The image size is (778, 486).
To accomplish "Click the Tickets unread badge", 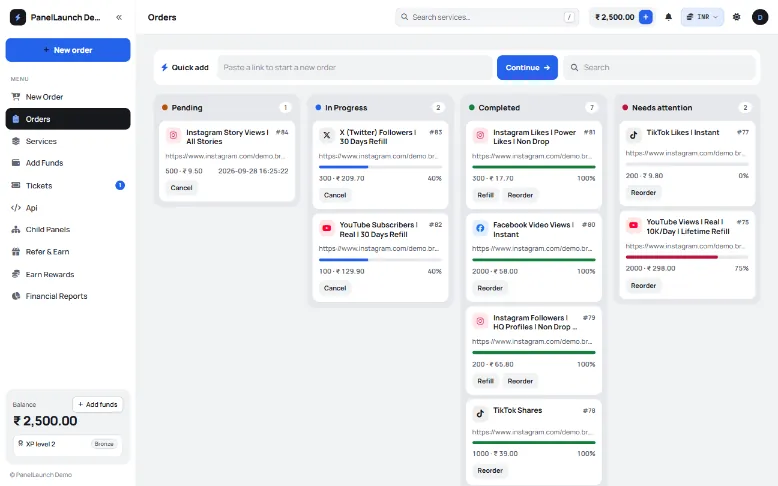I will pos(120,185).
